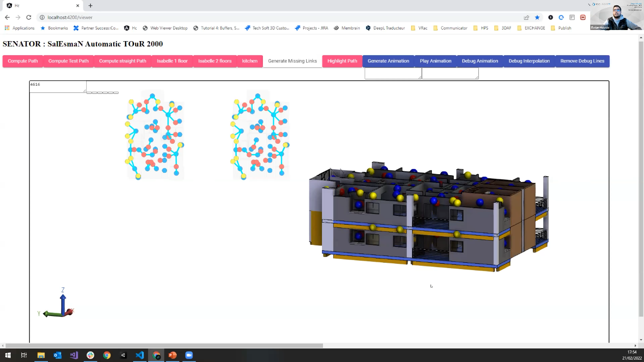The width and height of the screenshot is (644, 362).
Task: Click the Generate Animation button
Action: click(388, 61)
